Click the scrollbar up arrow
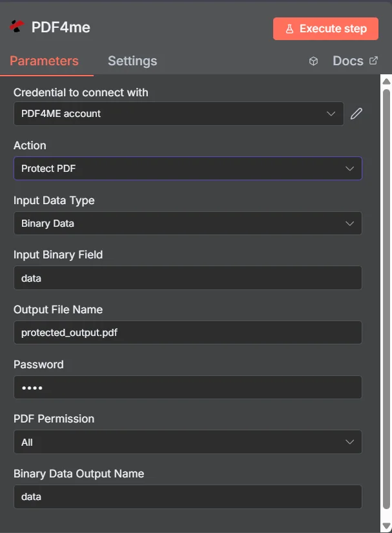Image resolution: width=392 pixels, height=533 pixels. (386, 81)
